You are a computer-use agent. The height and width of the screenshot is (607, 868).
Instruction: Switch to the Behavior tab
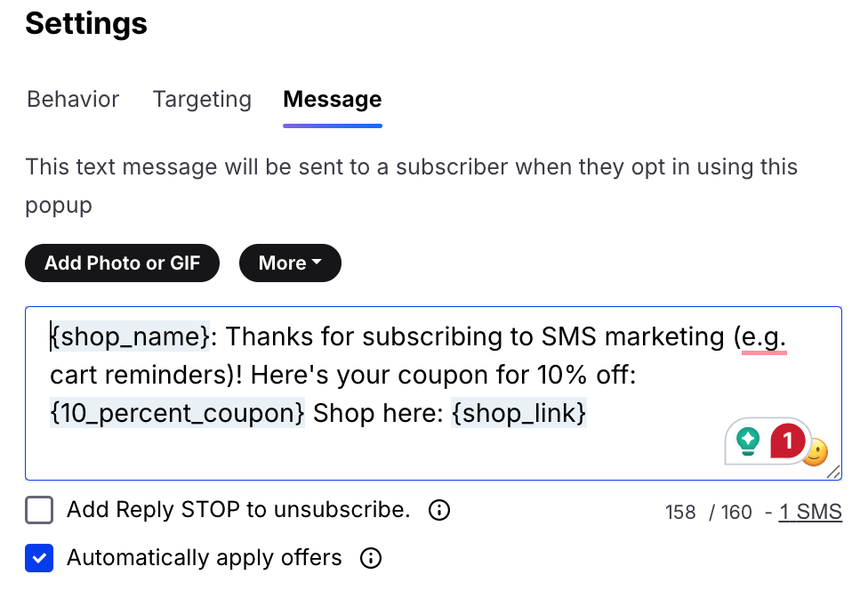(x=73, y=100)
